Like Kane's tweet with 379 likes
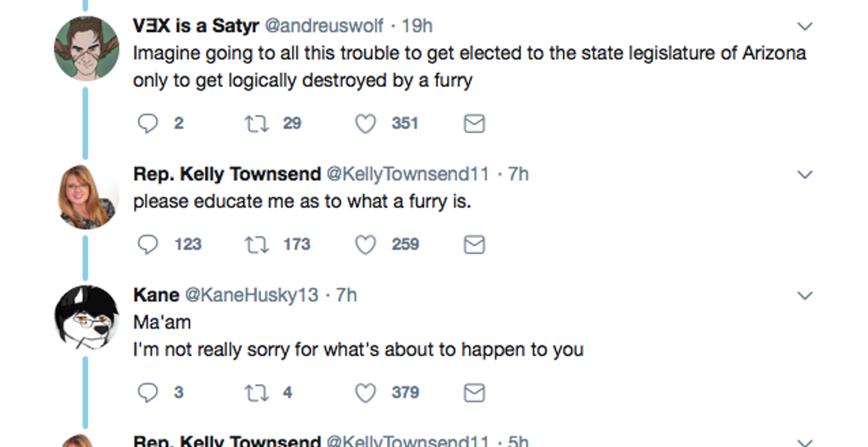This screenshot has width=868, height=447. [366, 392]
